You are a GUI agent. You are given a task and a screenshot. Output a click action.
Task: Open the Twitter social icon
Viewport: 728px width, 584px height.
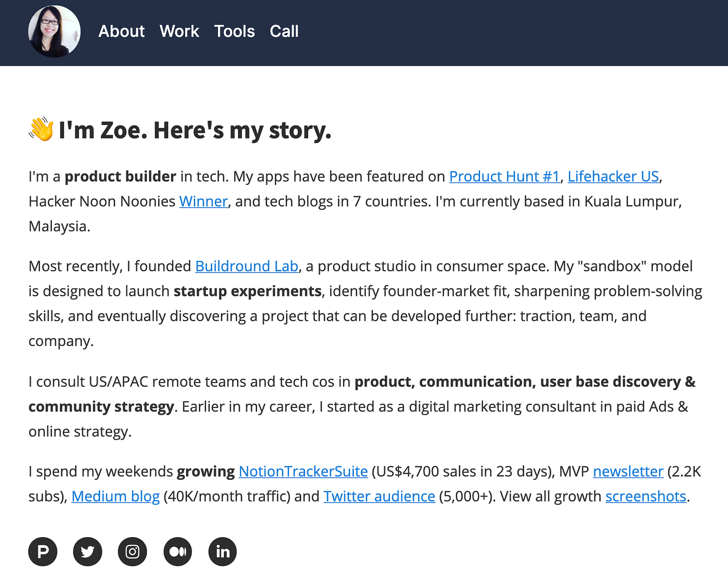pos(87,552)
